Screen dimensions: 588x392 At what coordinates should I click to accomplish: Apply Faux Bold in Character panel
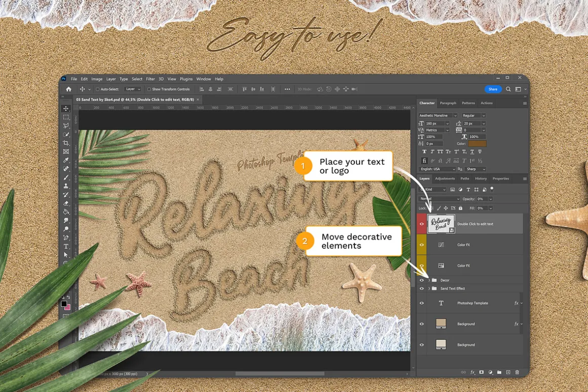(424, 152)
